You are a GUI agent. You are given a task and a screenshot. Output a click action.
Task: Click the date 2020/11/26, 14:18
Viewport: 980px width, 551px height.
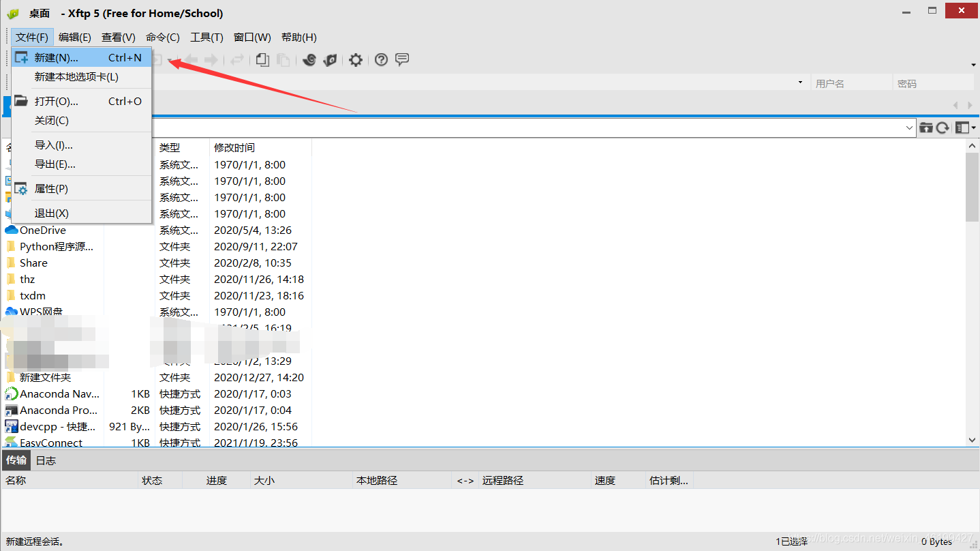tap(259, 279)
